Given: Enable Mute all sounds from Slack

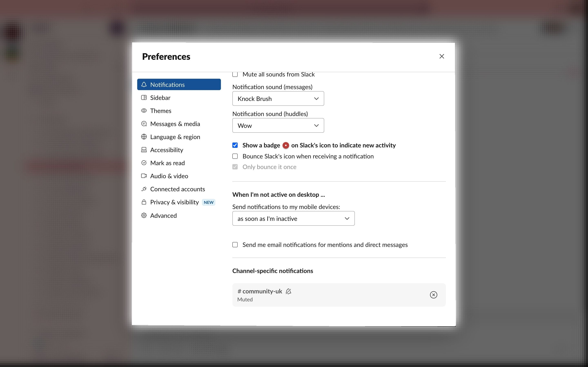Looking at the screenshot, I should 235,74.
